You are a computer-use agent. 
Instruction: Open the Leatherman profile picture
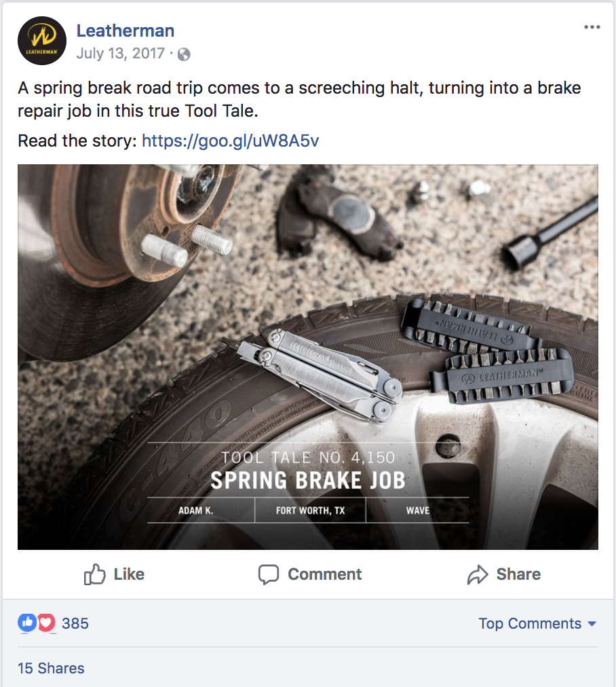point(42,41)
